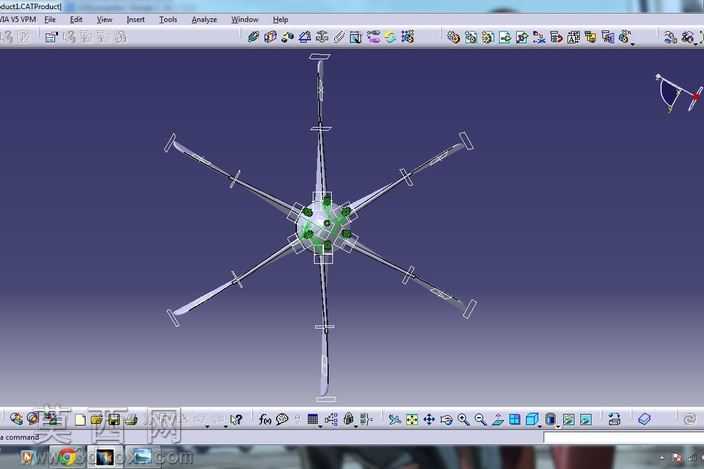Click the blue Catalog book icon
704x469 pixels.
[x=644, y=420]
